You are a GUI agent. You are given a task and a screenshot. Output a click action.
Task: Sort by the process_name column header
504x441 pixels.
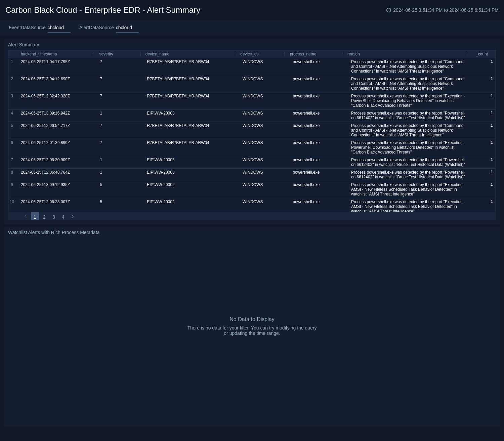302,54
